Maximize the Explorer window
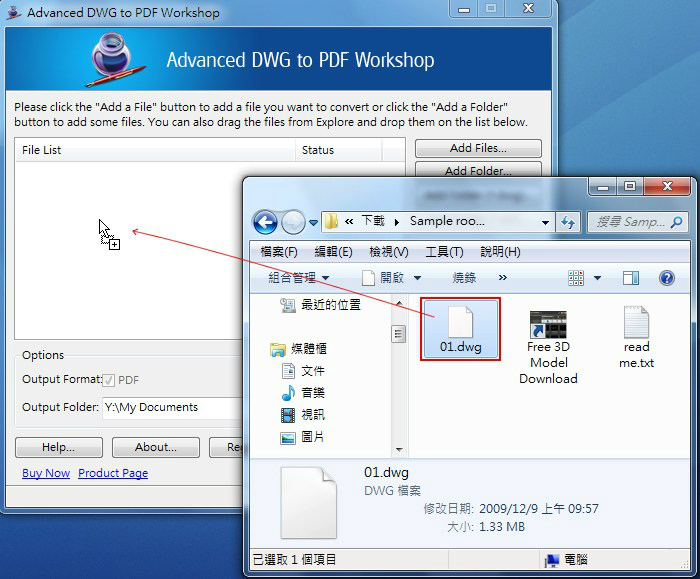Image resolution: width=700 pixels, height=579 pixels. click(x=630, y=186)
